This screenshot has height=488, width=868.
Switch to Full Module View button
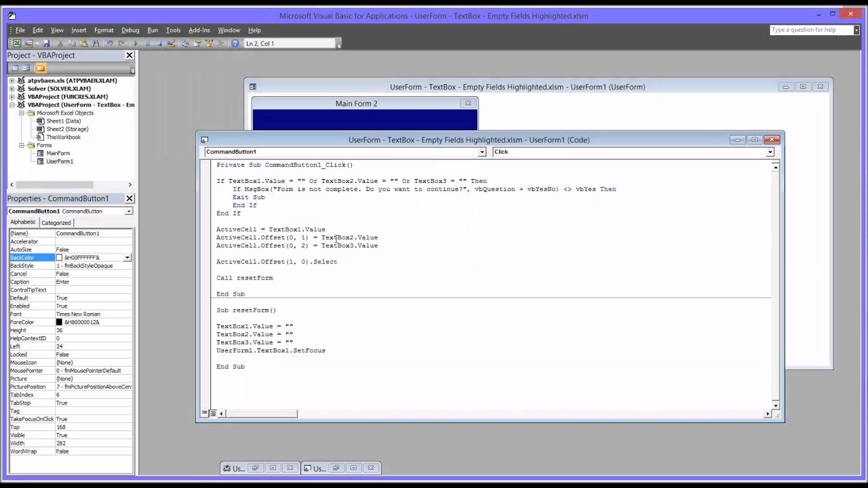[x=212, y=413]
